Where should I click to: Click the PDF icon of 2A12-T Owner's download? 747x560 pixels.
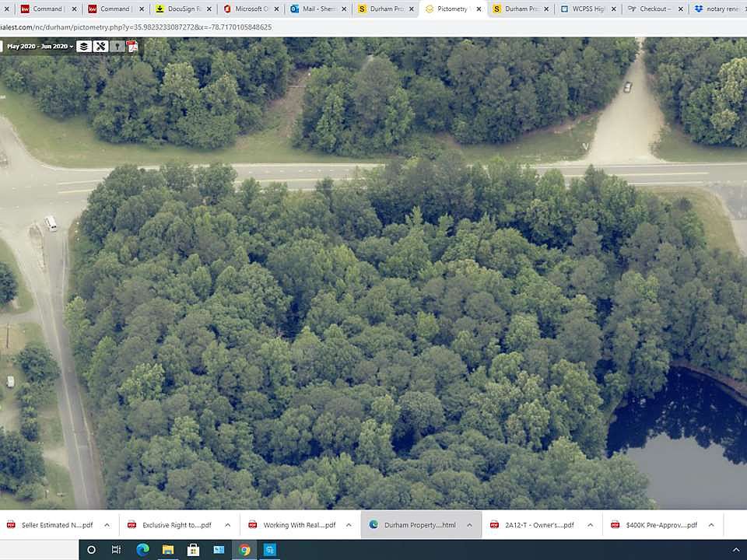pyautogui.click(x=495, y=525)
